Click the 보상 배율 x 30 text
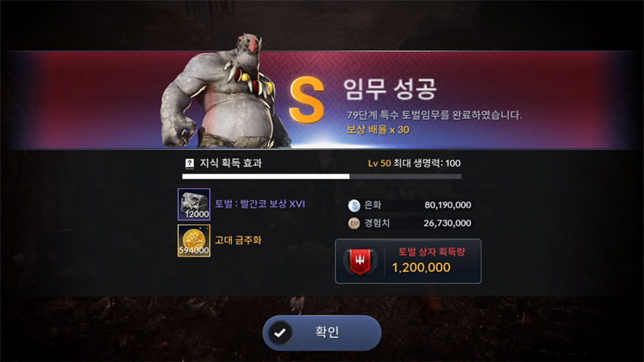 tap(378, 130)
